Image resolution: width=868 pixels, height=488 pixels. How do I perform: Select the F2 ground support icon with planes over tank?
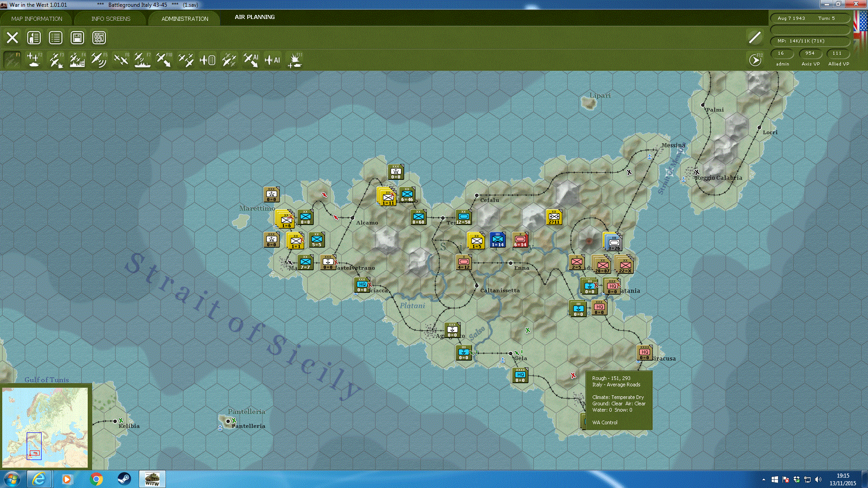(34, 60)
